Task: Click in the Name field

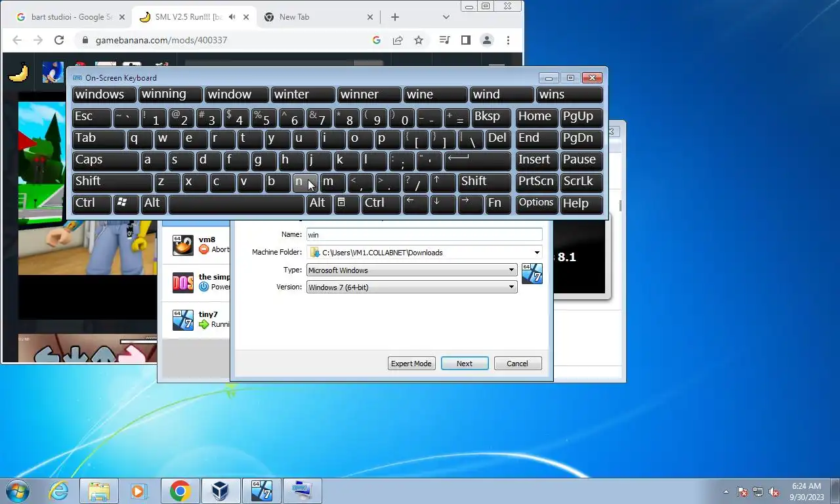Action: click(x=425, y=234)
